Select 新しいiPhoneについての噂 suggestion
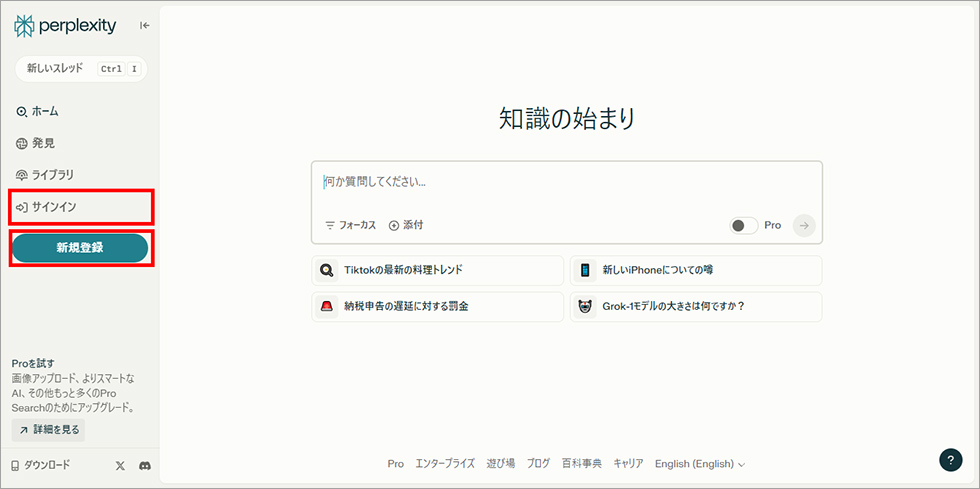The width and height of the screenshot is (980, 489). point(696,270)
